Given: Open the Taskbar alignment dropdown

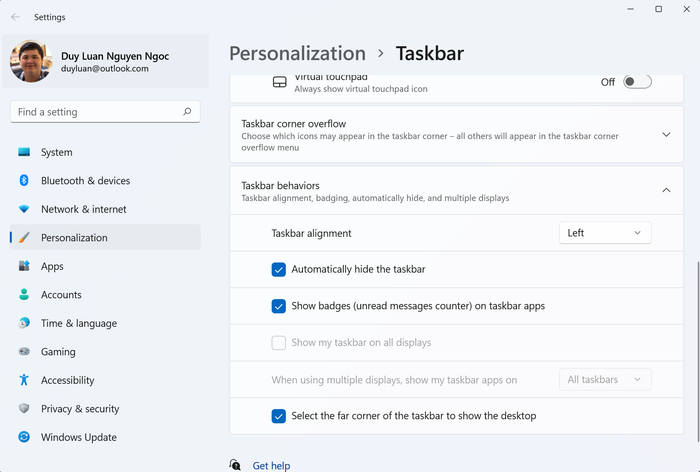Looking at the screenshot, I should [x=604, y=233].
